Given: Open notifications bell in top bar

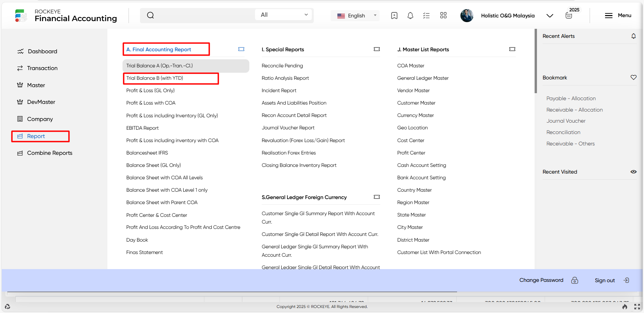Looking at the screenshot, I should (410, 15).
